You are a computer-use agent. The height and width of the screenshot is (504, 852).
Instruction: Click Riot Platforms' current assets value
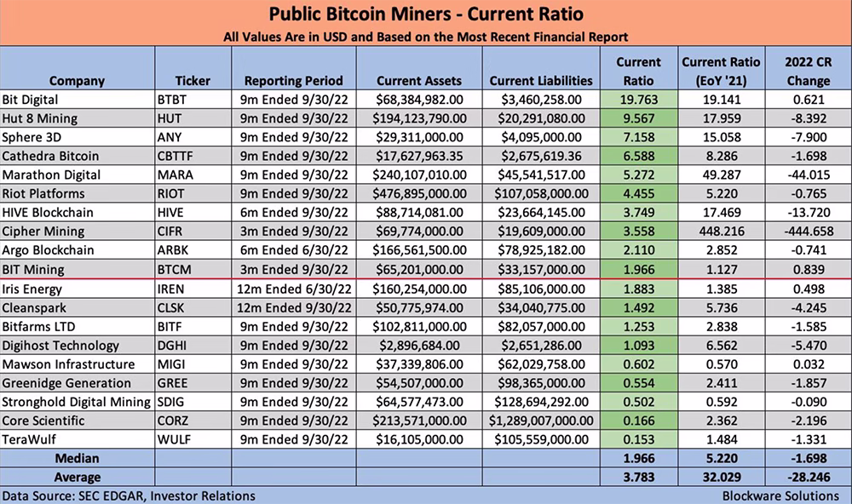click(419, 194)
